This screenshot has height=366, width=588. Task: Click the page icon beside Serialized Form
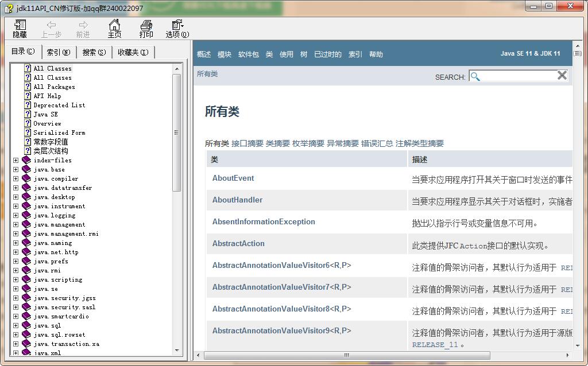(x=28, y=133)
